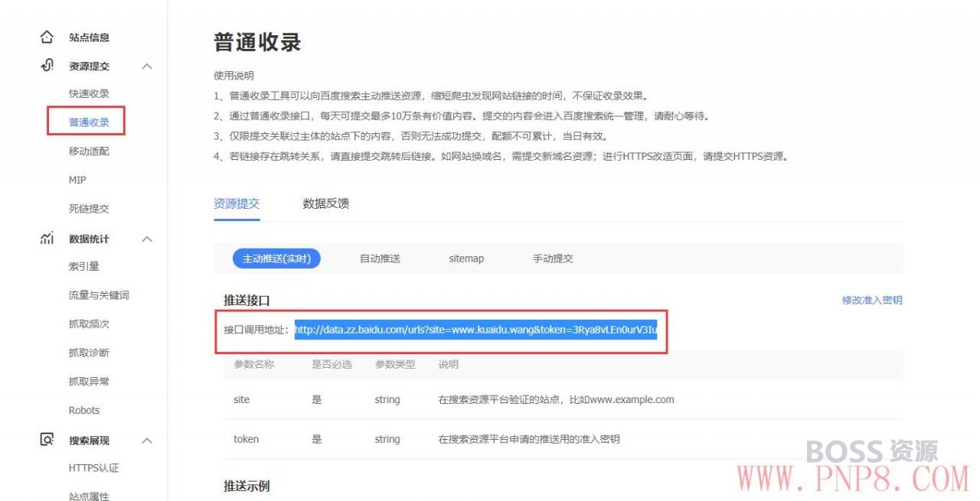This screenshot has width=980, height=501.
Task: Collapse the 资源提交 section chevron
Action: (147, 67)
